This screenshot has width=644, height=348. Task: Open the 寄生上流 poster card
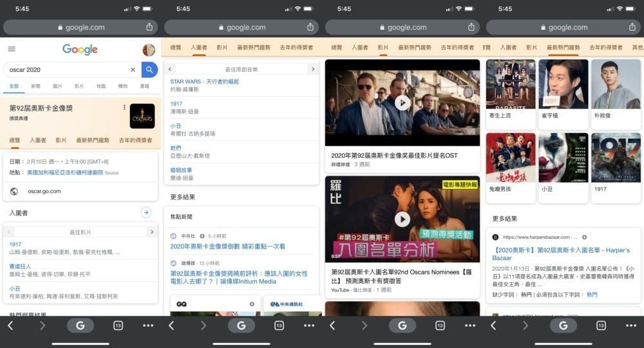pyautogui.click(x=511, y=94)
